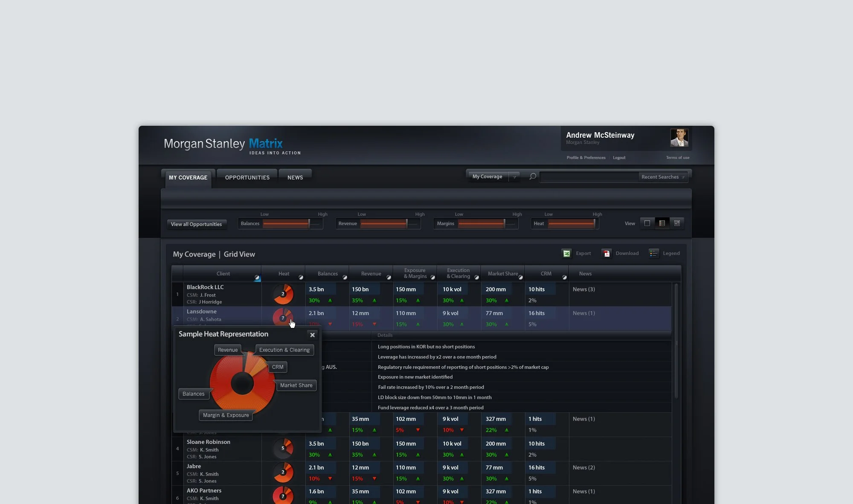Open the Opportunities tab
This screenshot has width=853, height=504.
point(247,177)
